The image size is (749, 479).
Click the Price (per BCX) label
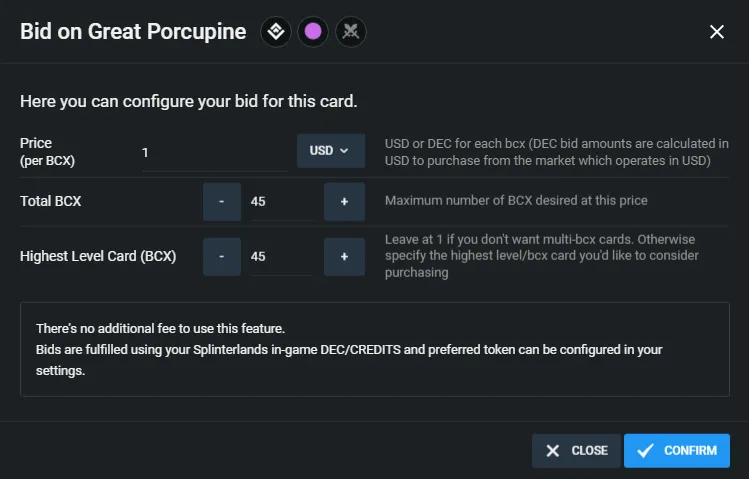click(47, 152)
